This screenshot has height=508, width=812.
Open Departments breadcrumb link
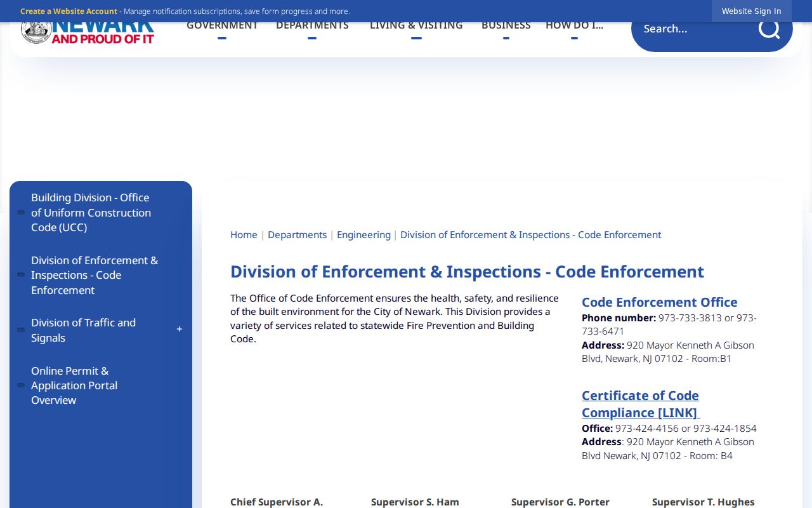(x=297, y=235)
